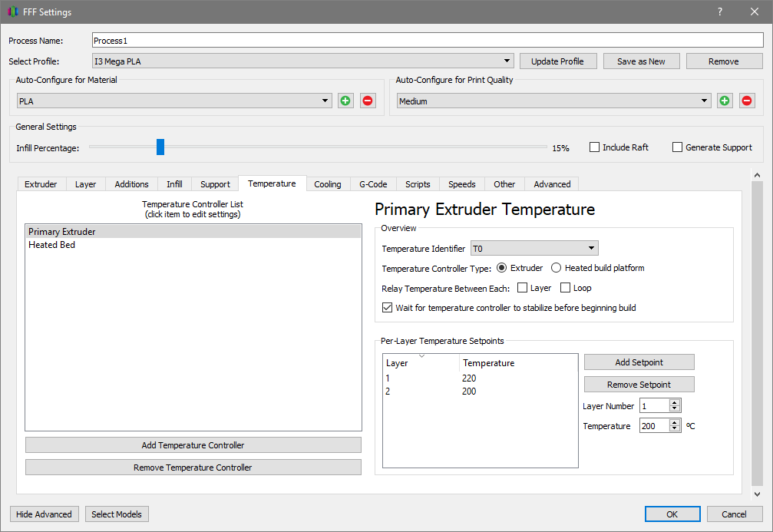Select the layer 1 setpoint row at 220
This screenshot has height=532, width=773.
tap(481, 378)
